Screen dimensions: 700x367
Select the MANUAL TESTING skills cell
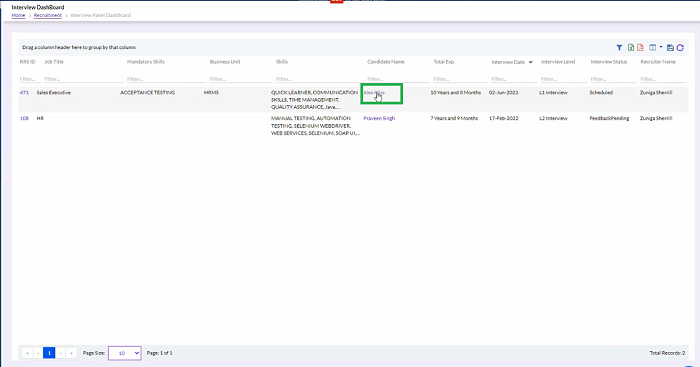pos(315,125)
